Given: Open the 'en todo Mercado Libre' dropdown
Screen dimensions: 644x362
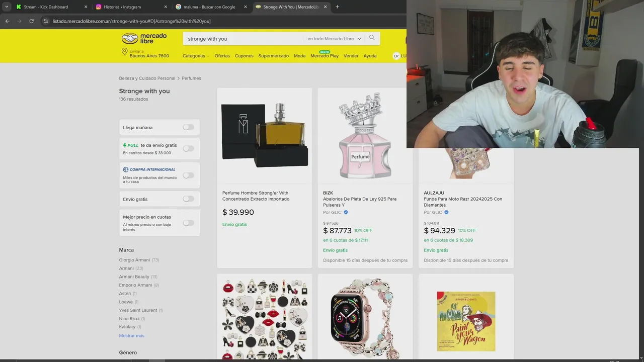Looking at the screenshot, I should click(334, 39).
